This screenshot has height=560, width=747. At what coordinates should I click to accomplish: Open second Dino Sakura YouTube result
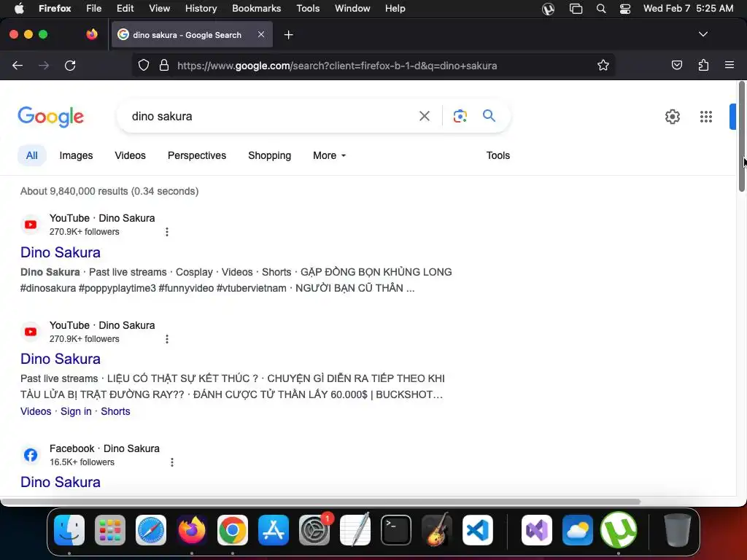point(61,359)
